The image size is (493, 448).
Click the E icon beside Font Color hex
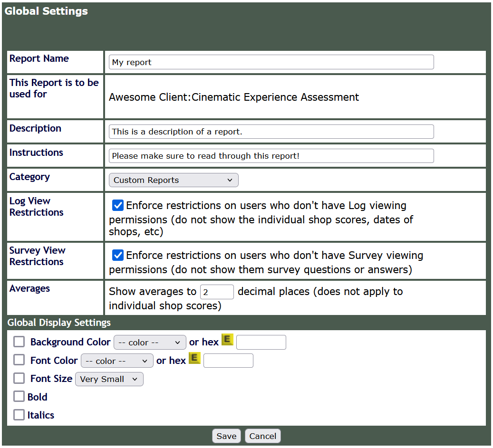point(194,358)
